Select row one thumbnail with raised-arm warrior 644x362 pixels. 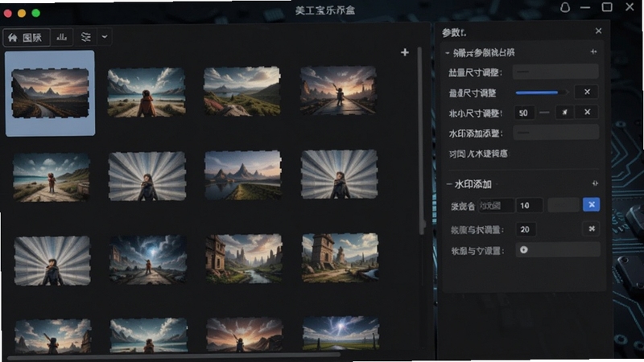(x=338, y=90)
